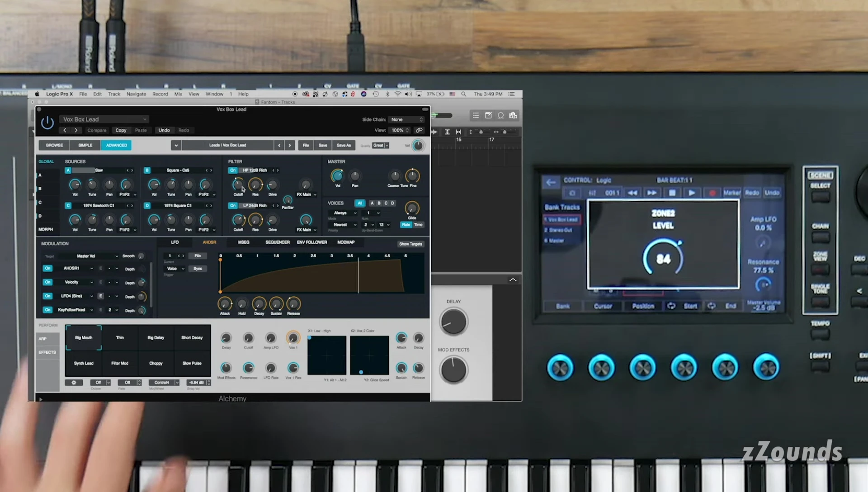This screenshot has height=492, width=868.
Task: Toggle Velocity modulation On button
Action: pos(47,282)
